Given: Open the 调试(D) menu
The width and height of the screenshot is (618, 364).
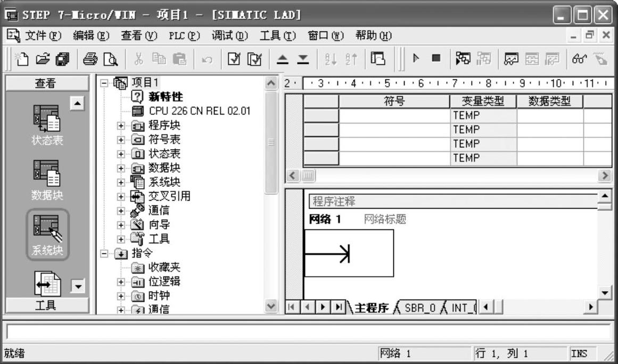Looking at the screenshot, I should pos(230,36).
